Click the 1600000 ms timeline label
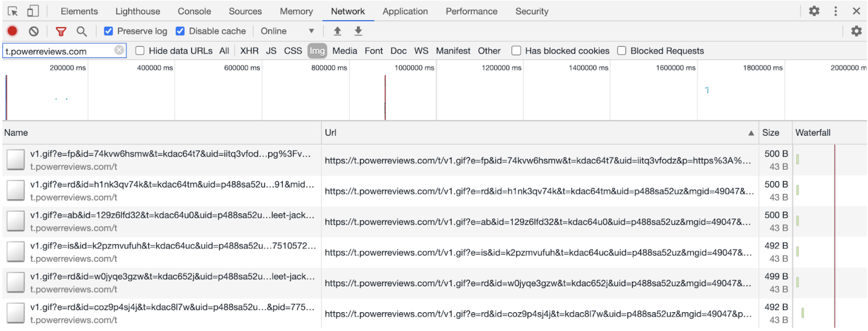This screenshot has width=868, height=331. point(675,68)
